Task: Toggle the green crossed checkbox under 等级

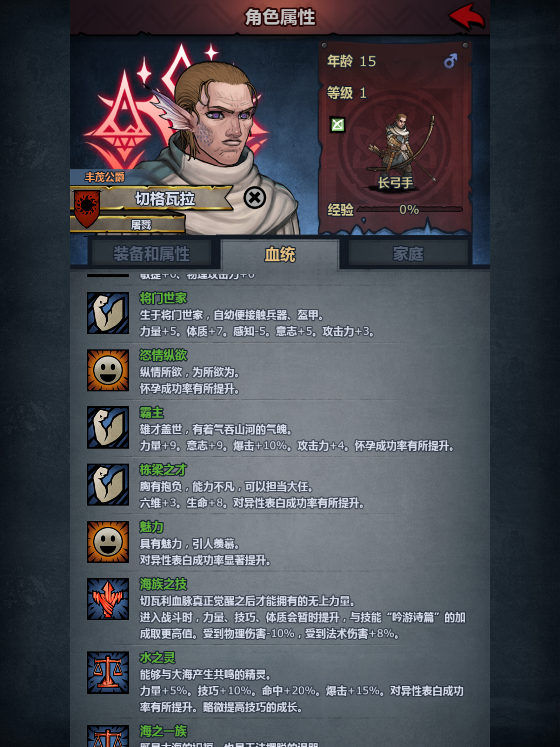Action: coord(338,124)
